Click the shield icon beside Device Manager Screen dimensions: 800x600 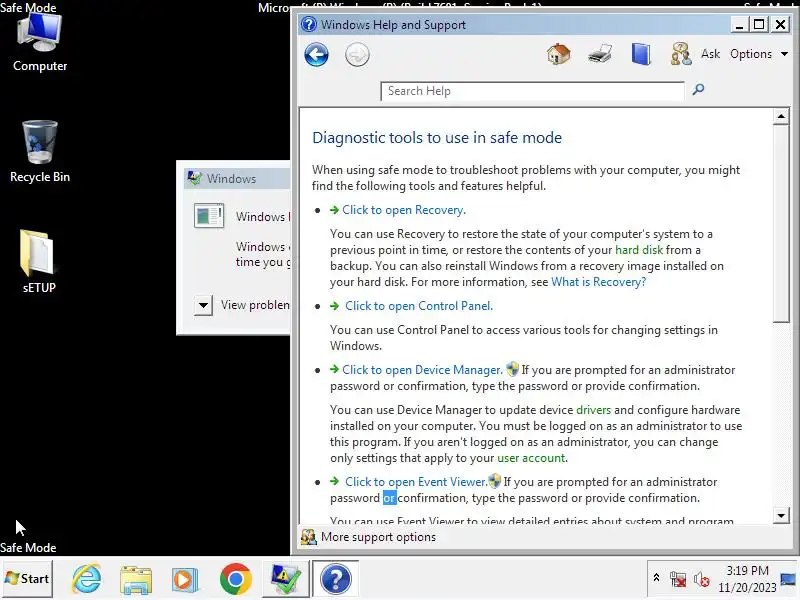click(x=512, y=369)
